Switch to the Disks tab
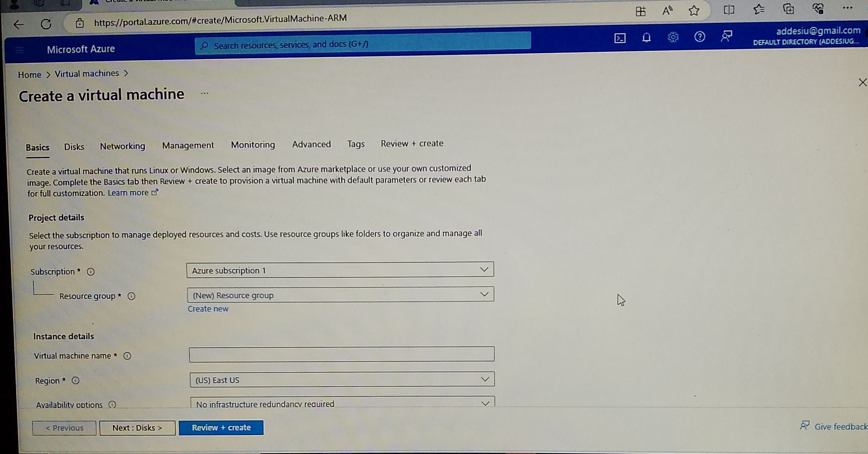The height and width of the screenshot is (454, 868). (74, 147)
